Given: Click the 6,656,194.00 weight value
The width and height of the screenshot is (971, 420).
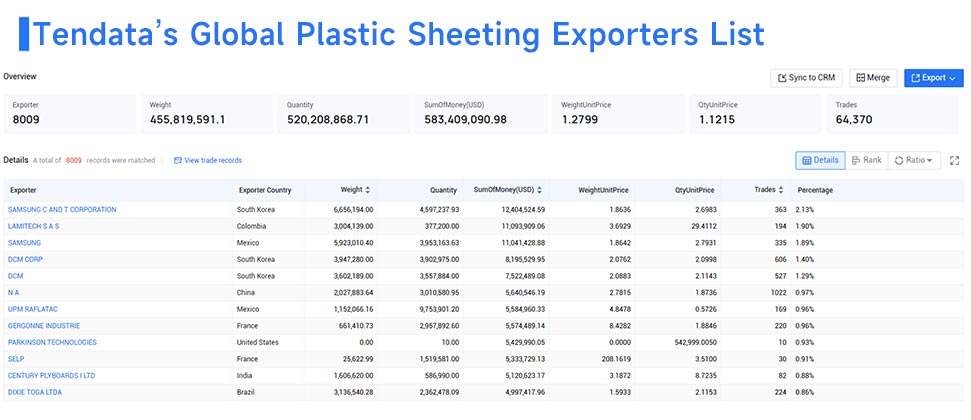Looking at the screenshot, I should pos(353,210).
